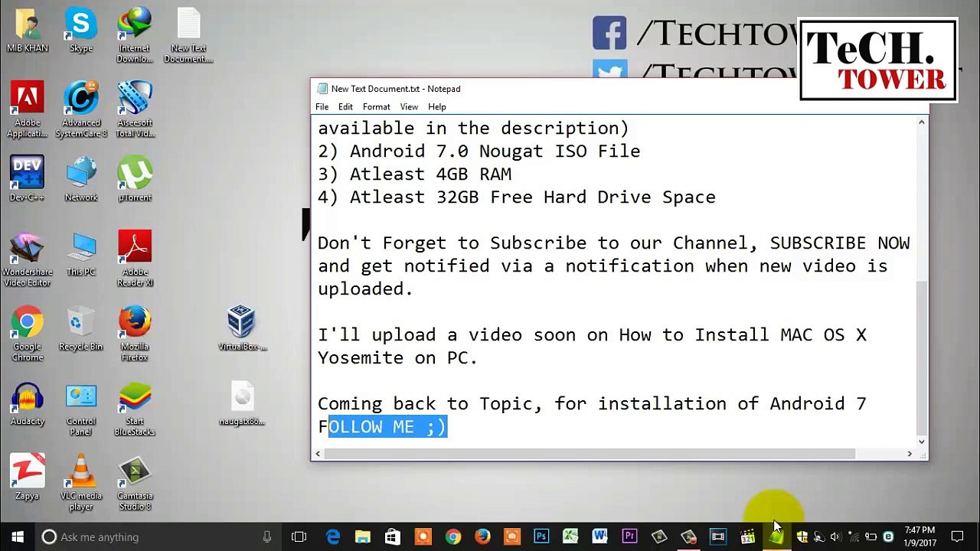
Task: Click the Notepad vertical scrollbar up arrow
Action: pos(922,122)
